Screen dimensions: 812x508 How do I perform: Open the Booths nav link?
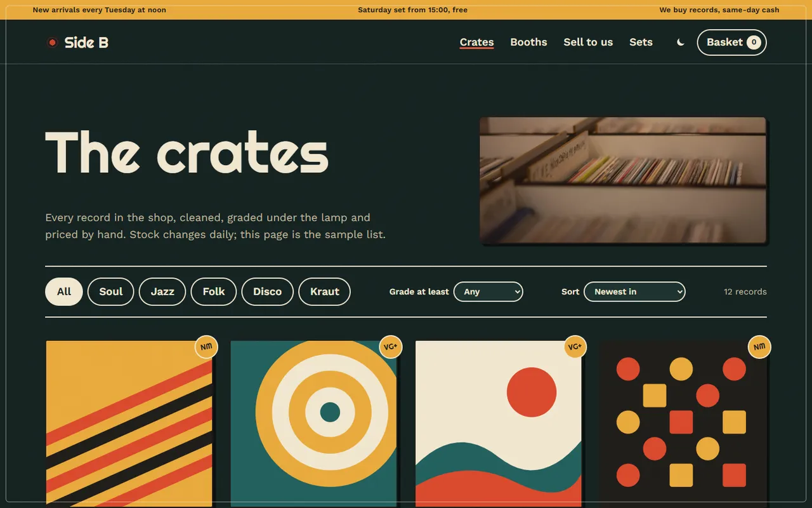click(x=528, y=43)
